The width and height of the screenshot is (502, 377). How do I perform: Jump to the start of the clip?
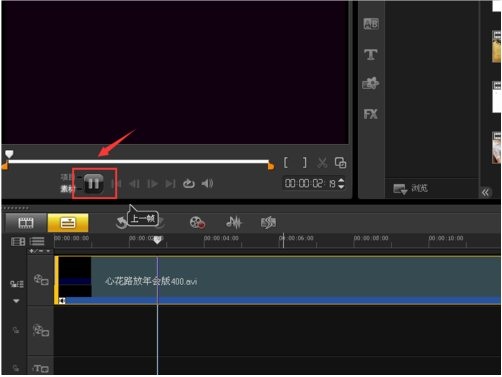(116, 183)
